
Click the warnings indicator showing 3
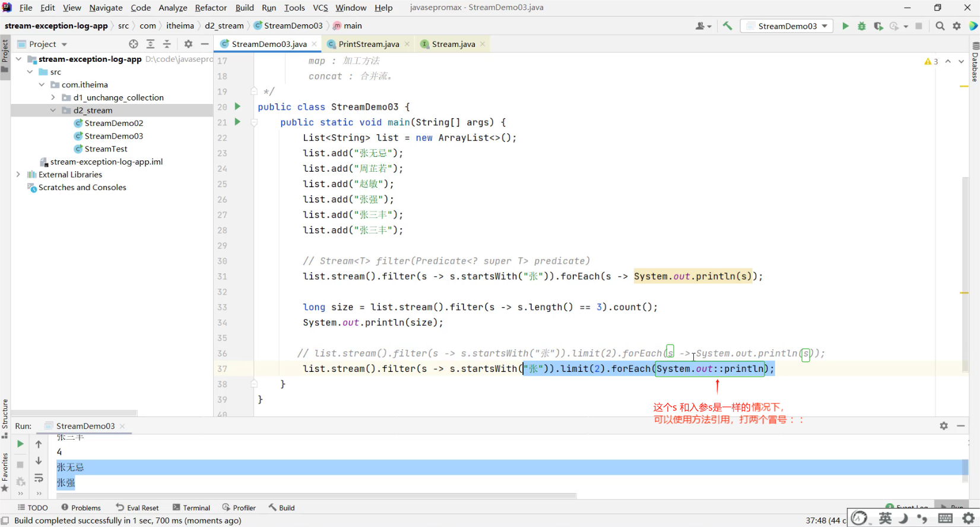(931, 61)
